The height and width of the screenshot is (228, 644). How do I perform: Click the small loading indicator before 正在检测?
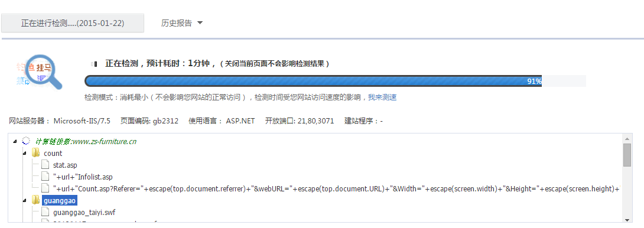click(94, 64)
